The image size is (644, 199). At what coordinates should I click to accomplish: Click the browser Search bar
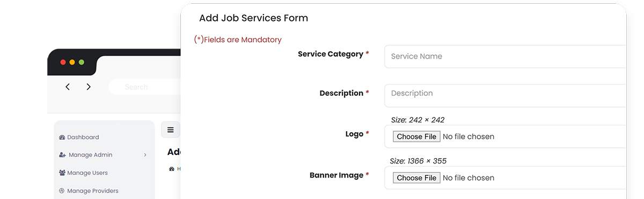click(145, 87)
